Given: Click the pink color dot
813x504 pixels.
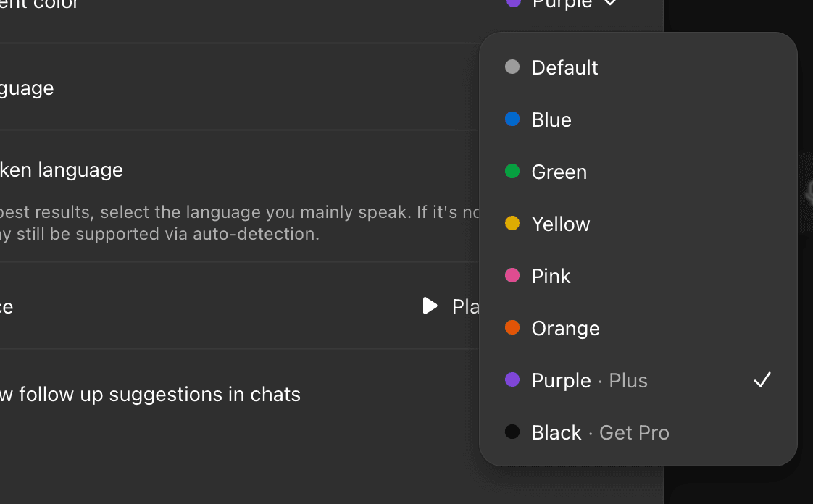Looking at the screenshot, I should pos(512,275).
